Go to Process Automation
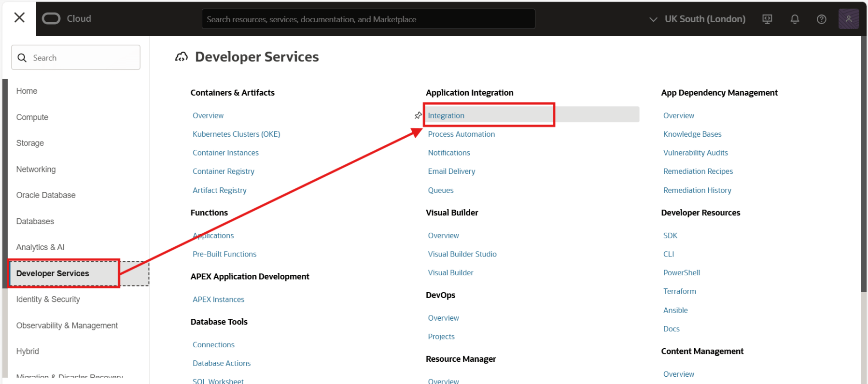The height and width of the screenshot is (384, 868). [x=461, y=134]
